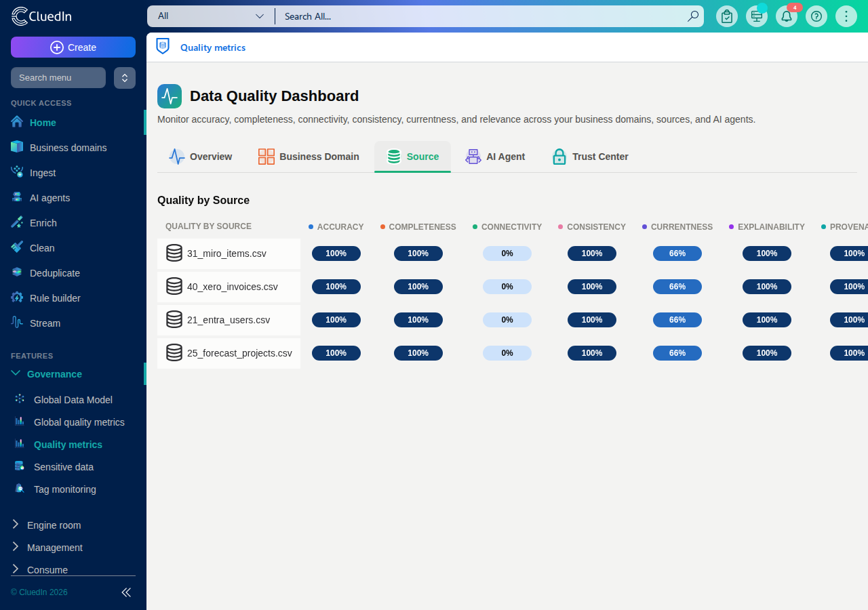This screenshot has height=610, width=868.
Task: Click the Create button
Action: (x=73, y=47)
